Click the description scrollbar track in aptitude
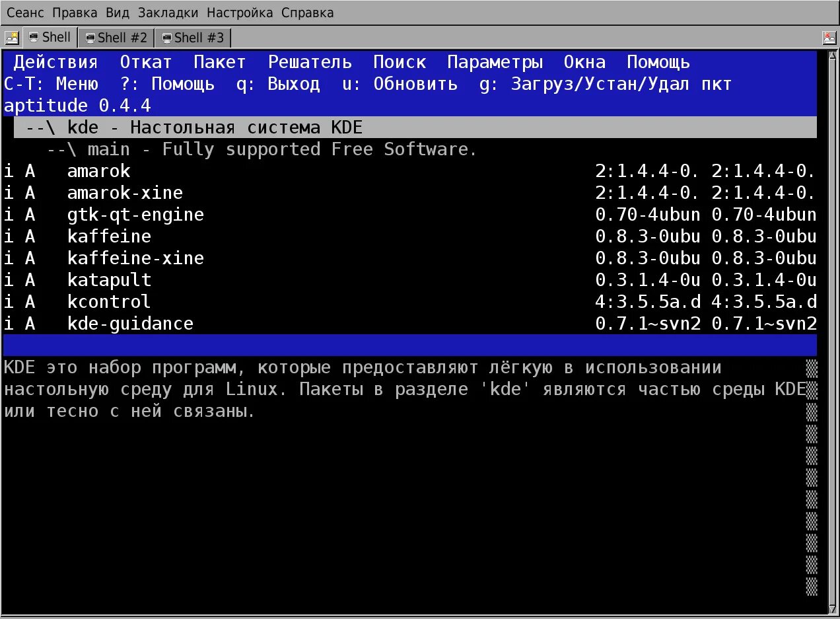This screenshot has width=840, height=619. pyautogui.click(x=812, y=476)
